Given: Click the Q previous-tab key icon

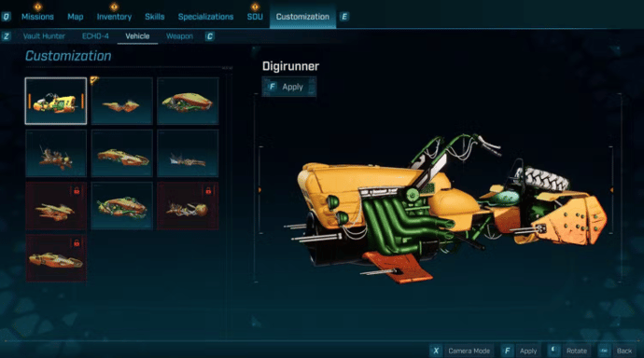Looking at the screenshot, I should point(7,17).
